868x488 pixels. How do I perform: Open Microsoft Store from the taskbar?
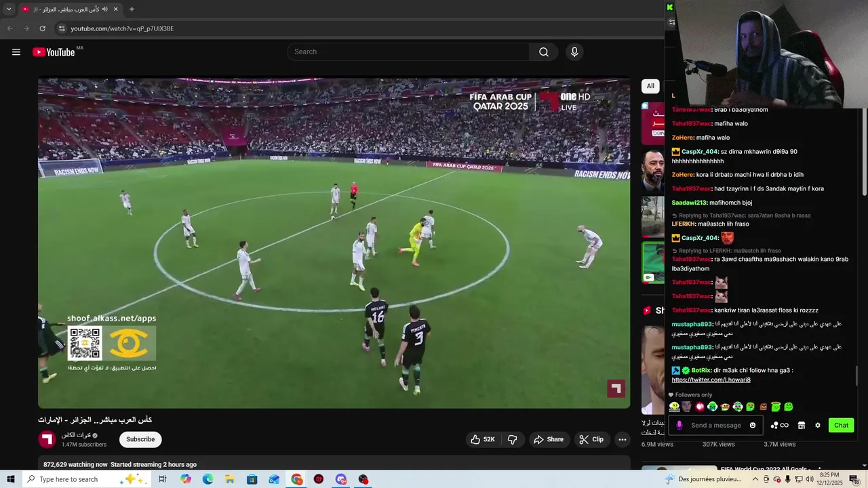252,479
